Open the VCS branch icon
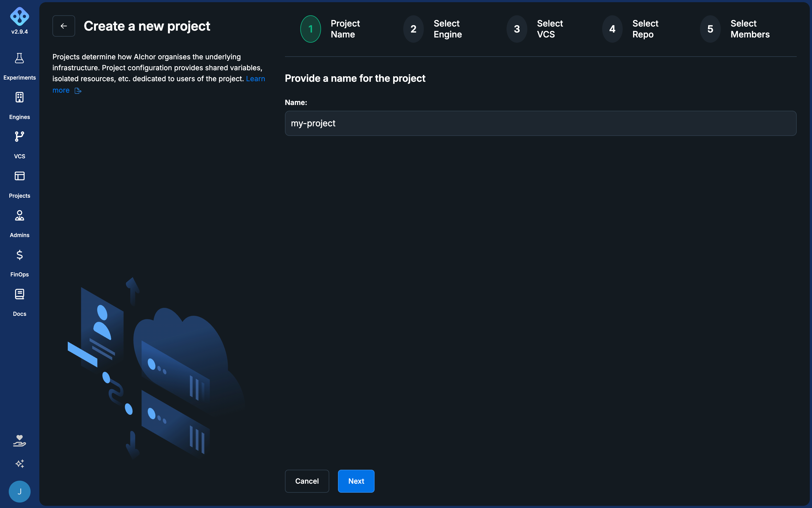 pos(19,136)
